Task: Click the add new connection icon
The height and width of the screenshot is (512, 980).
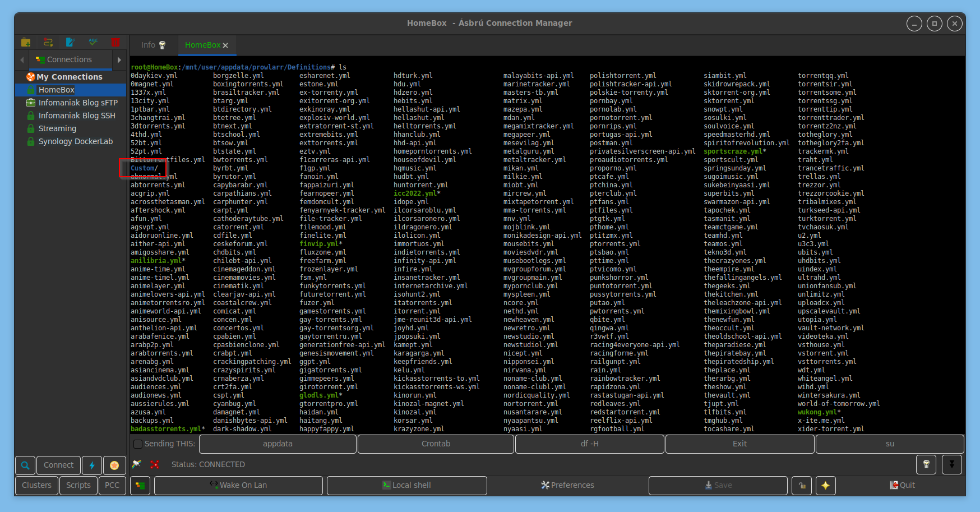Action: tap(48, 42)
